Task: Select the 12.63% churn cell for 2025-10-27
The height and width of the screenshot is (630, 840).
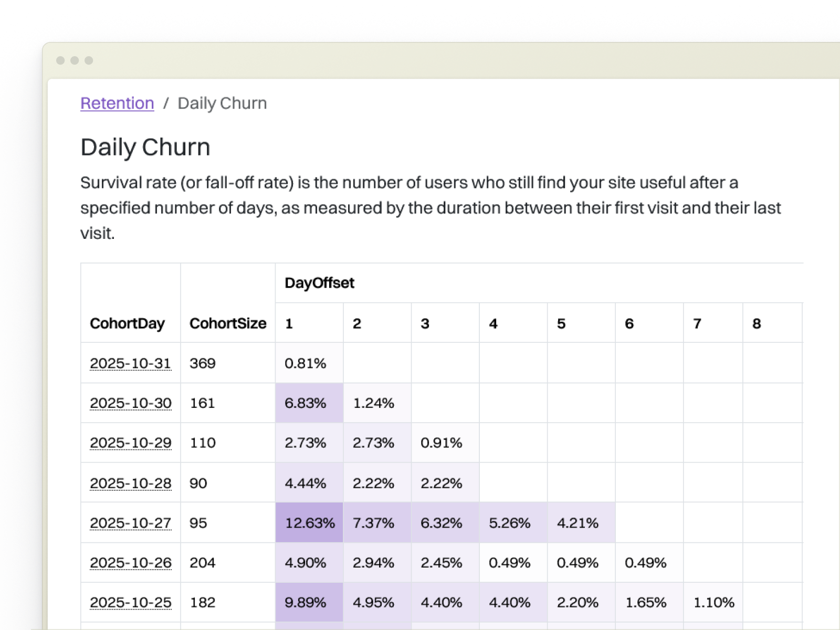Action: pyautogui.click(x=310, y=523)
